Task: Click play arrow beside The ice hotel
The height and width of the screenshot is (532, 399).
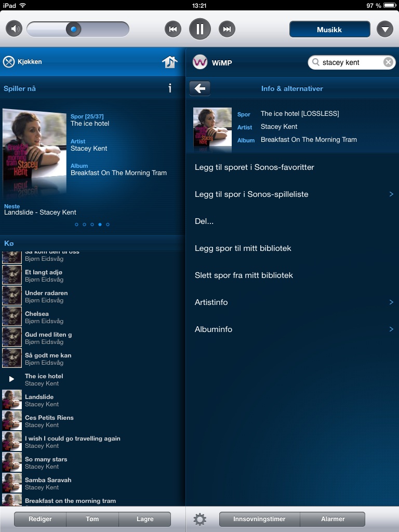Action: click(x=11, y=379)
